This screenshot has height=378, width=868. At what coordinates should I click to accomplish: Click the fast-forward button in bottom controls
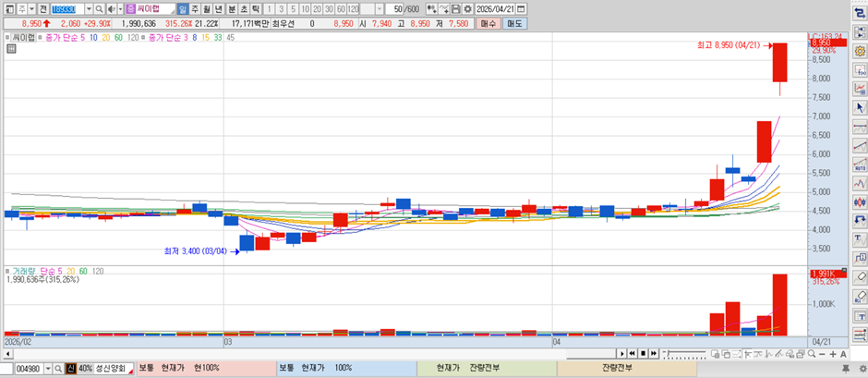click(x=654, y=354)
